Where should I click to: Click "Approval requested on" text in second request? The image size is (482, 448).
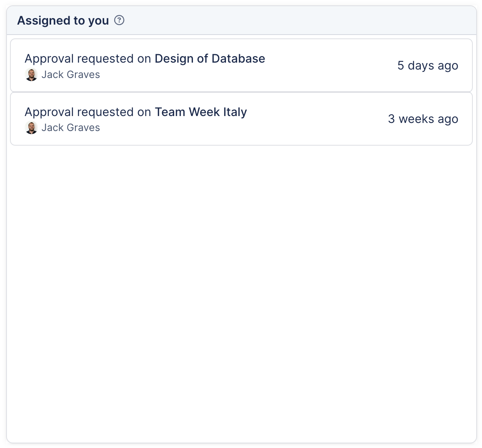click(88, 112)
